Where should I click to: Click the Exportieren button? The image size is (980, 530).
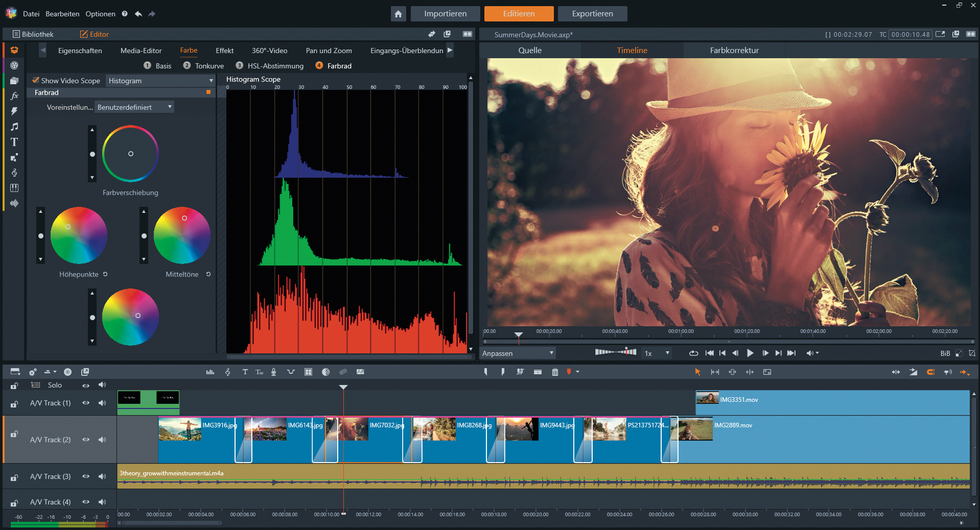(x=592, y=14)
